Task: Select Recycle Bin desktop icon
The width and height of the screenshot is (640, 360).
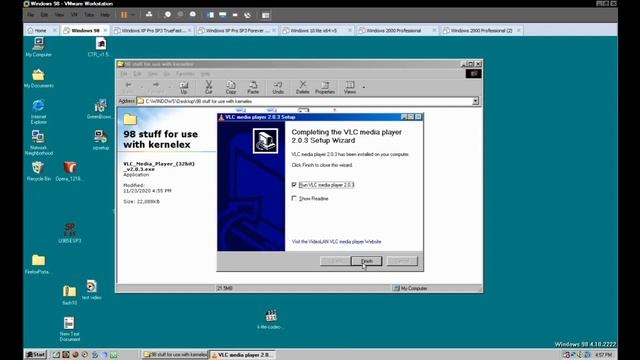Action: [x=38, y=171]
